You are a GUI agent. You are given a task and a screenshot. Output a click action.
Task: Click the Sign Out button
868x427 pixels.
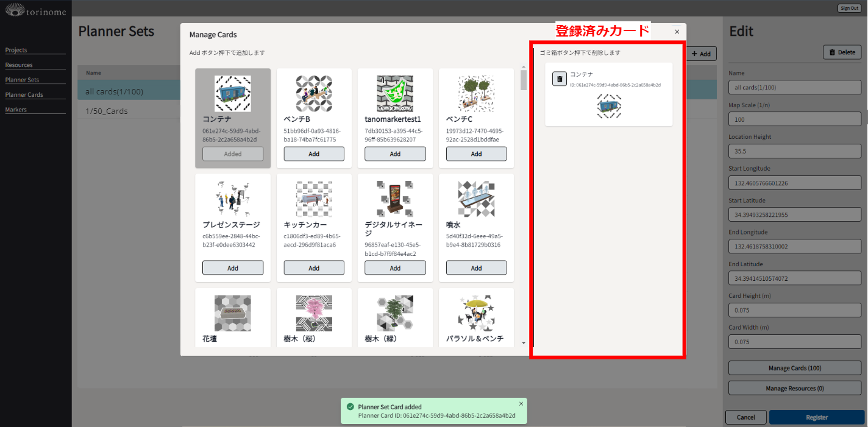[849, 8]
